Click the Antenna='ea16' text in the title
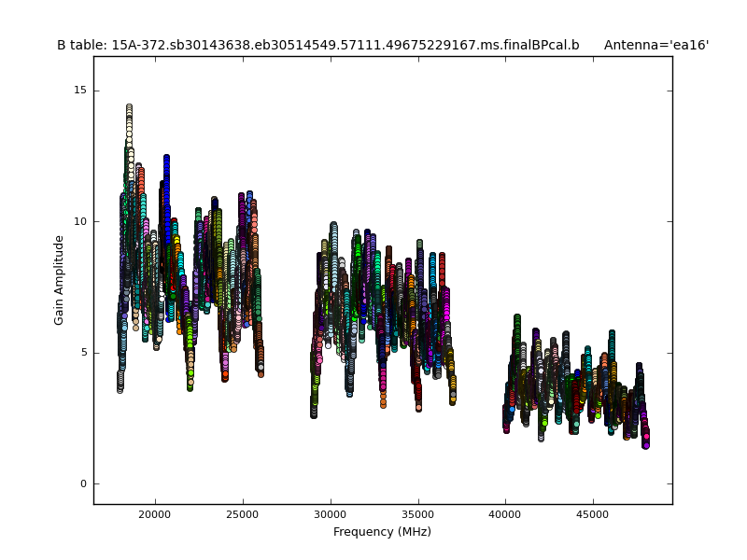The height and width of the screenshot is (560, 747). 655,45
